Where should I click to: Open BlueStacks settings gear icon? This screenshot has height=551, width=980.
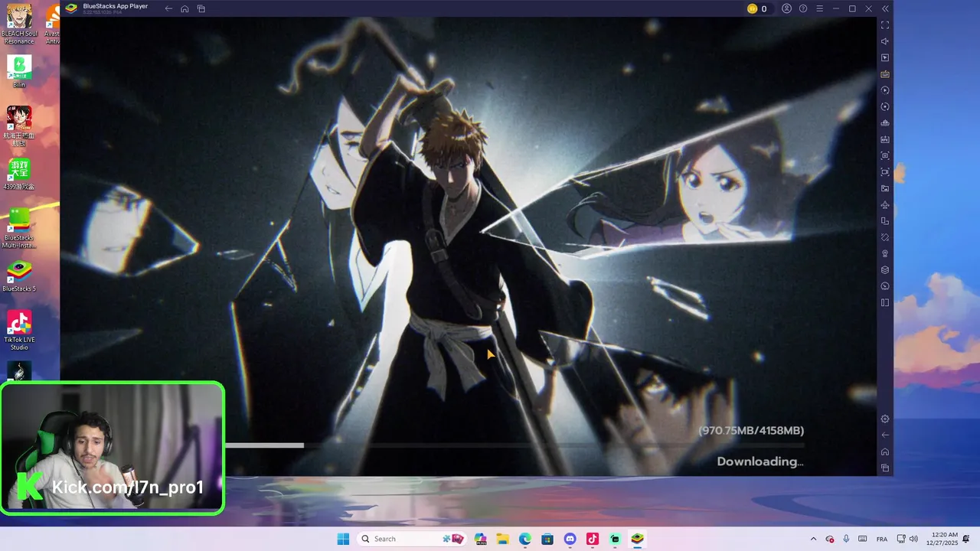click(885, 419)
